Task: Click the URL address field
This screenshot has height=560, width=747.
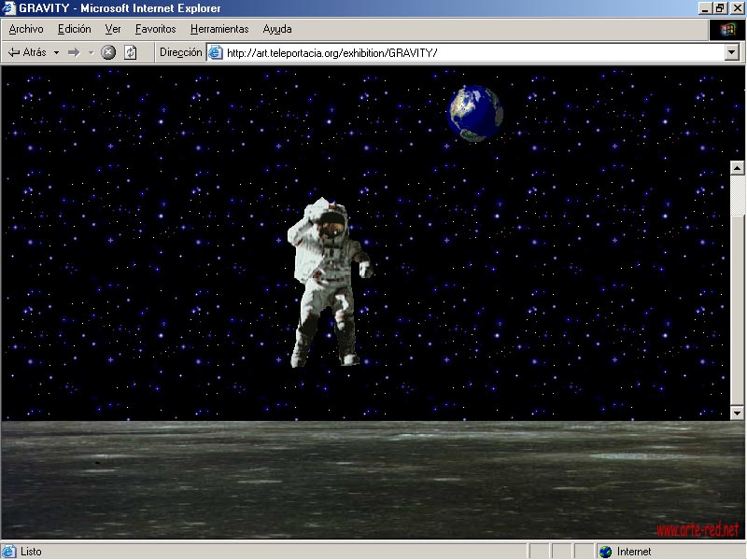Action: tap(467, 53)
